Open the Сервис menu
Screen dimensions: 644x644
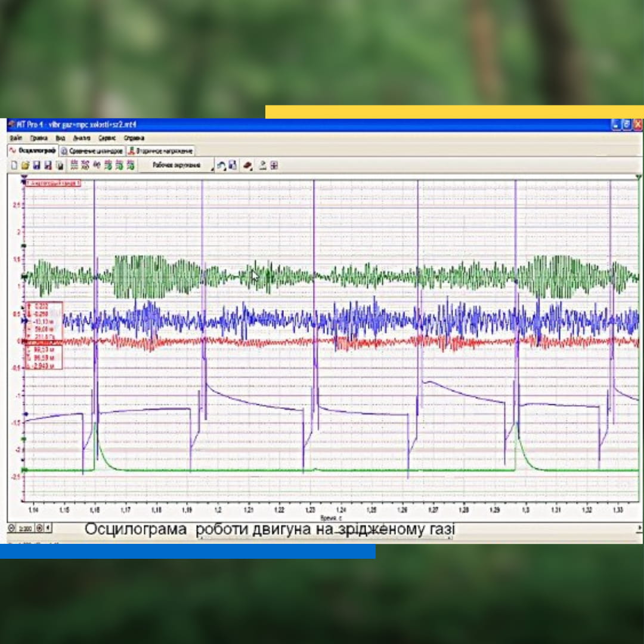107,138
